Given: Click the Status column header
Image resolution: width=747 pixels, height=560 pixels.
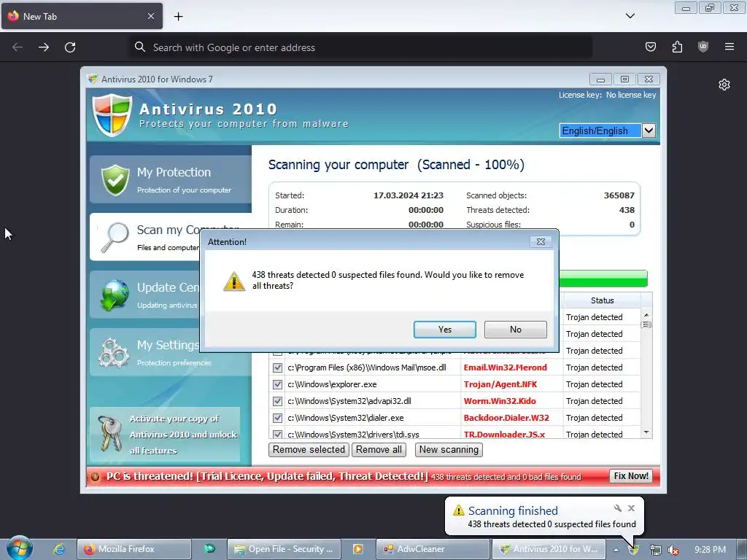Looking at the screenshot, I should [x=602, y=300].
